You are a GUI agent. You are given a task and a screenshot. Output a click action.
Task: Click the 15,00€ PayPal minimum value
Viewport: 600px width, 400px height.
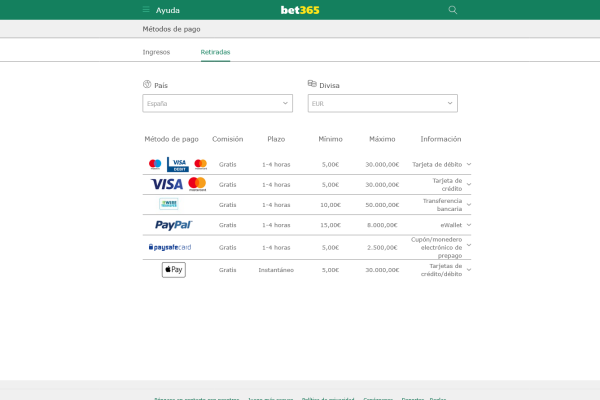point(331,225)
